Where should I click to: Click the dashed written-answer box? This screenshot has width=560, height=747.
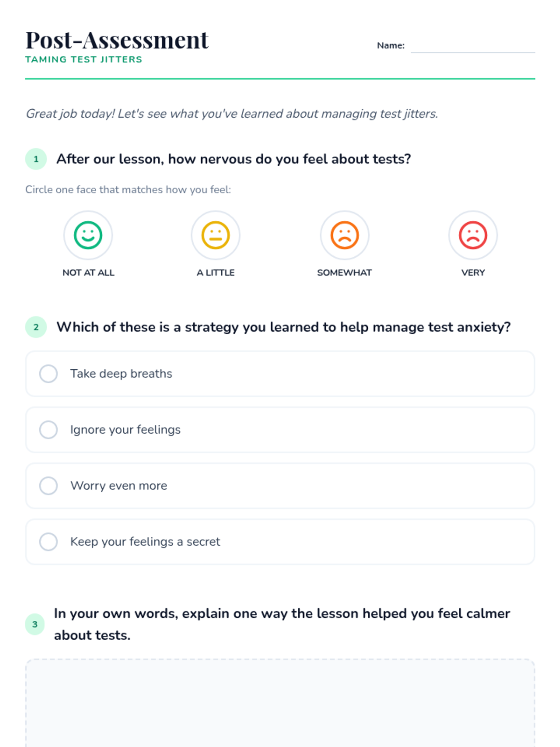(280, 700)
